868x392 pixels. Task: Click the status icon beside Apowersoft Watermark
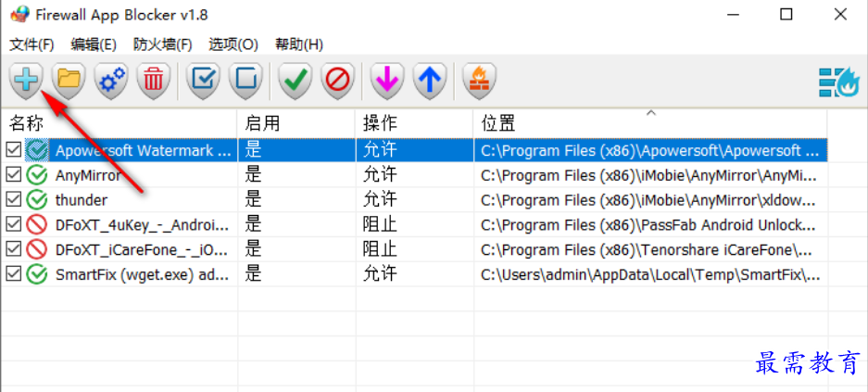[36, 150]
